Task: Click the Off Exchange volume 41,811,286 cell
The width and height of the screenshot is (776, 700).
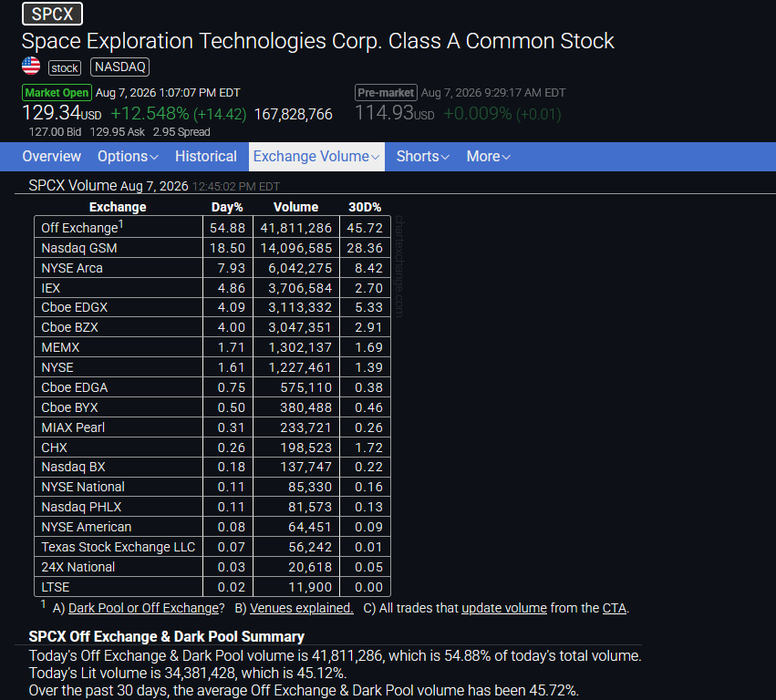Action: pos(296,228)
